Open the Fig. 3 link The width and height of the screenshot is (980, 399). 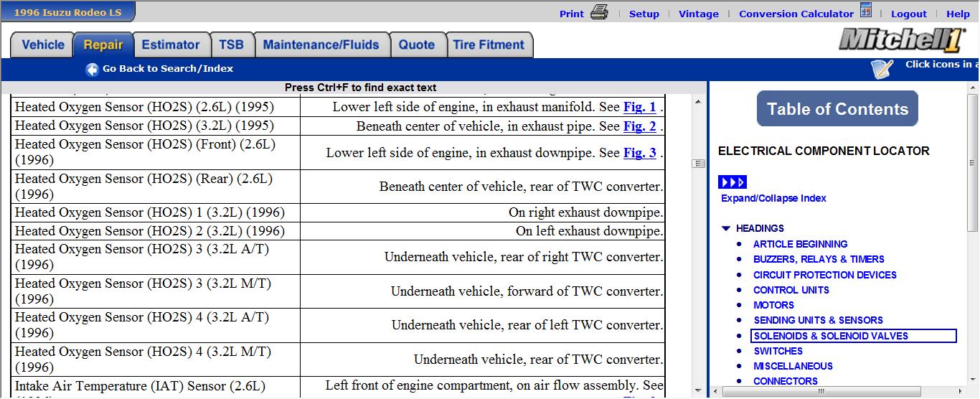pyautogui.click(x=640, y=153)
